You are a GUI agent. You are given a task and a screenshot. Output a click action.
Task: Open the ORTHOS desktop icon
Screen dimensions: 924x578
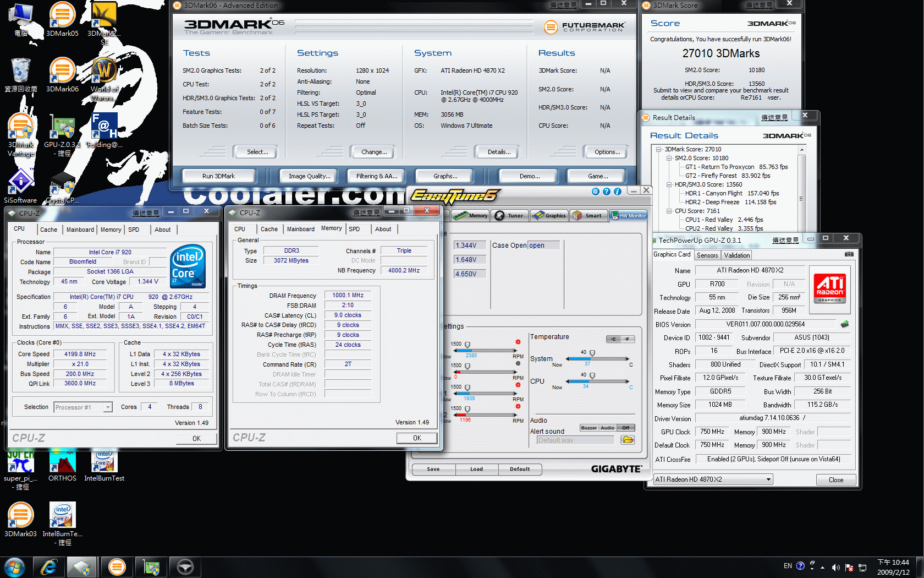click(x=62, y=466)
